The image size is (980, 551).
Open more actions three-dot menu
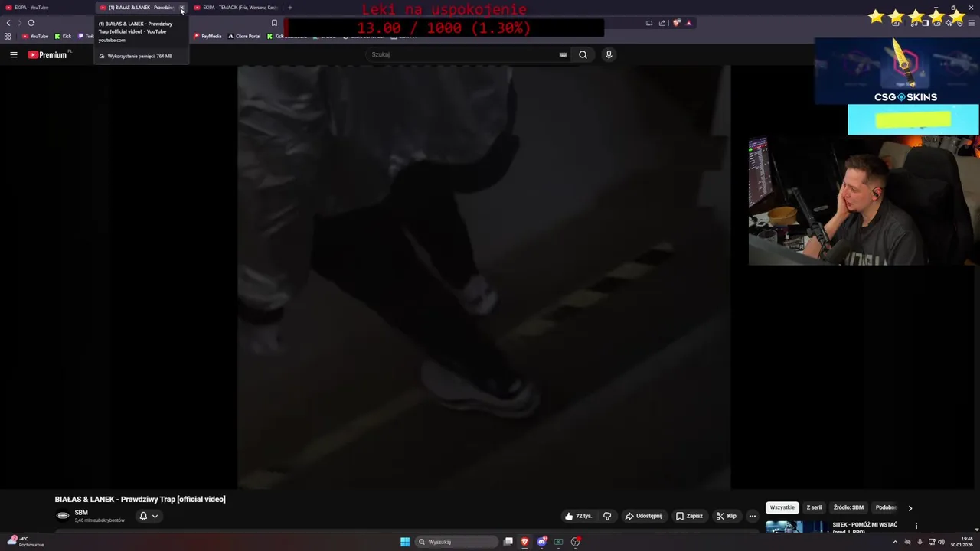point(752,516)
